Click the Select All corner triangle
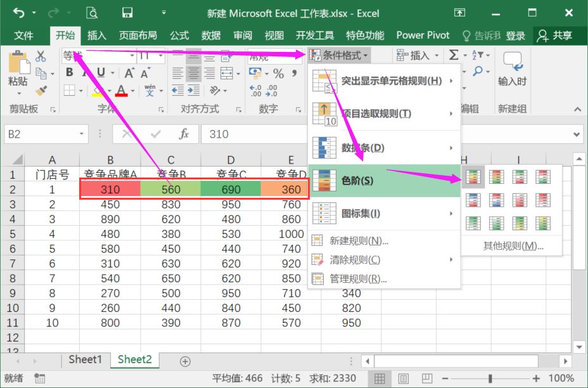588x388 pixels. click(x=17, y=160)
